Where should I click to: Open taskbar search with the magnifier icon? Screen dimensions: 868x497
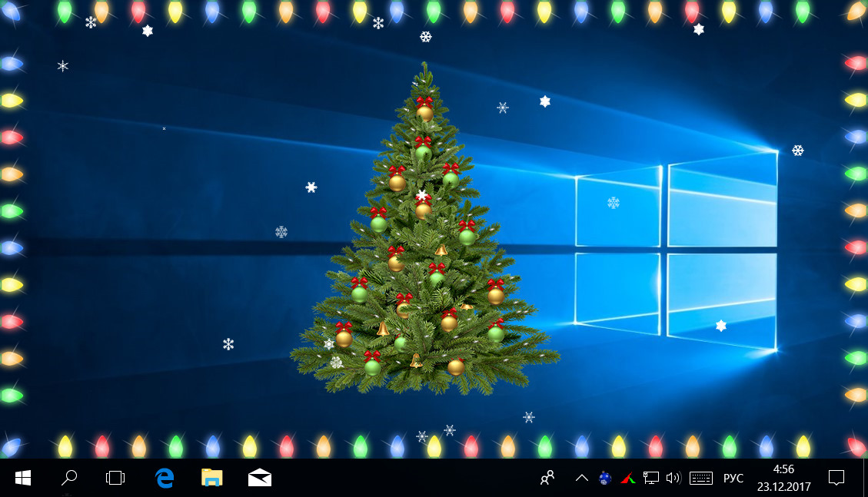tap(69, 478)
